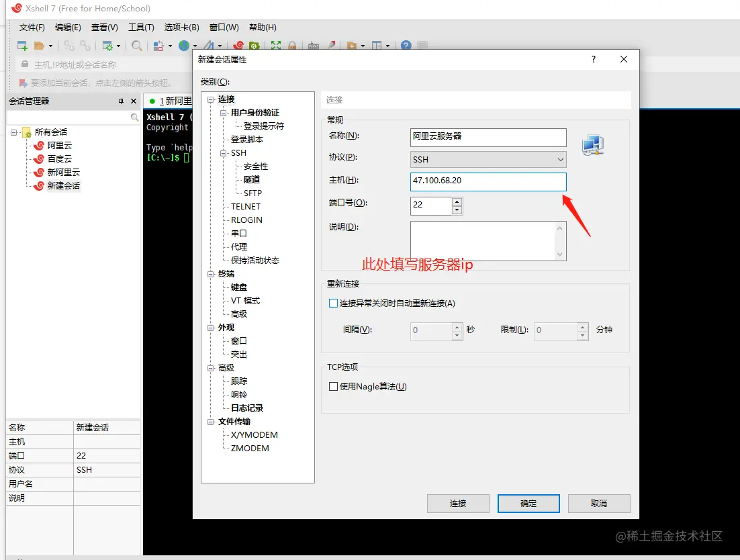Click the font toolbar icon
740x560 pixels.
[209, 46]
